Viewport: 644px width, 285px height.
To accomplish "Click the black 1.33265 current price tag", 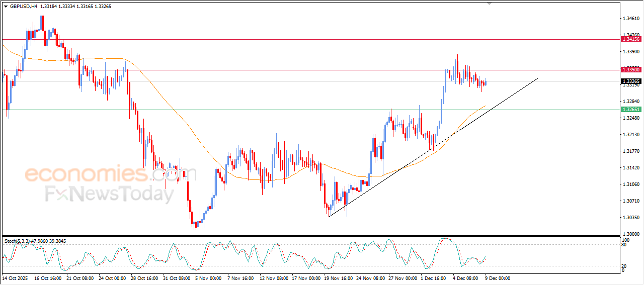I will click(x=630, y=81).
